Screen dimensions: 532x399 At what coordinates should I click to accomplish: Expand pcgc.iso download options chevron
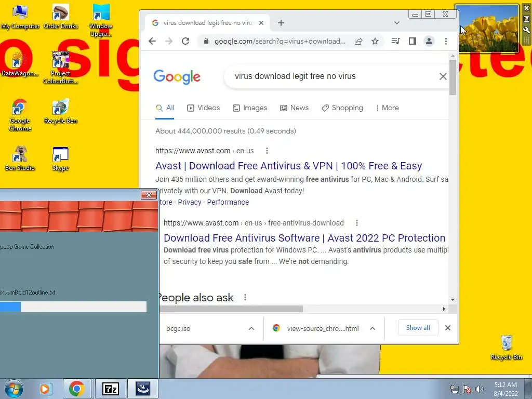(x=251, y=328)
